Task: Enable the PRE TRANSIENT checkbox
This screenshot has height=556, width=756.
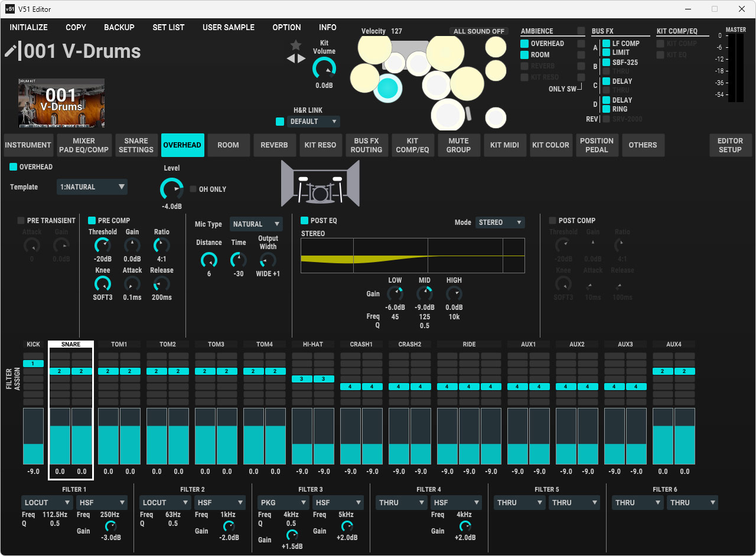Action: [x=21, y=221]
